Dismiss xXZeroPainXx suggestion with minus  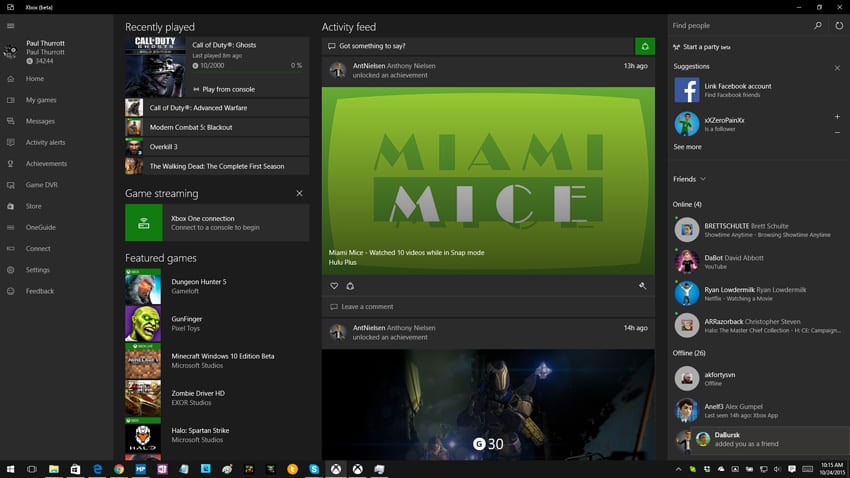[837, 132]
